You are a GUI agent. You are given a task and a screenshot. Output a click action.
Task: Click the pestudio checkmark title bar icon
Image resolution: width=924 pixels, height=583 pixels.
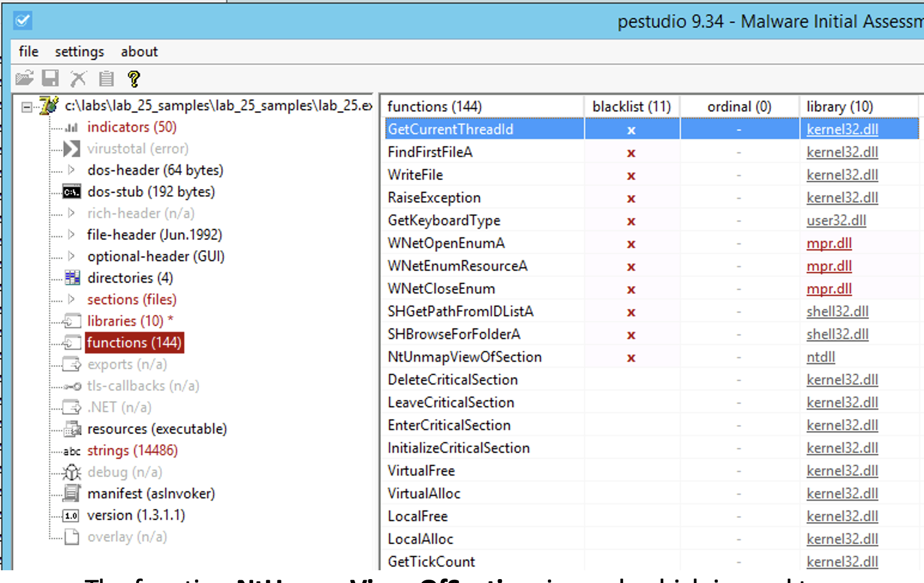[x=23, y=21]
